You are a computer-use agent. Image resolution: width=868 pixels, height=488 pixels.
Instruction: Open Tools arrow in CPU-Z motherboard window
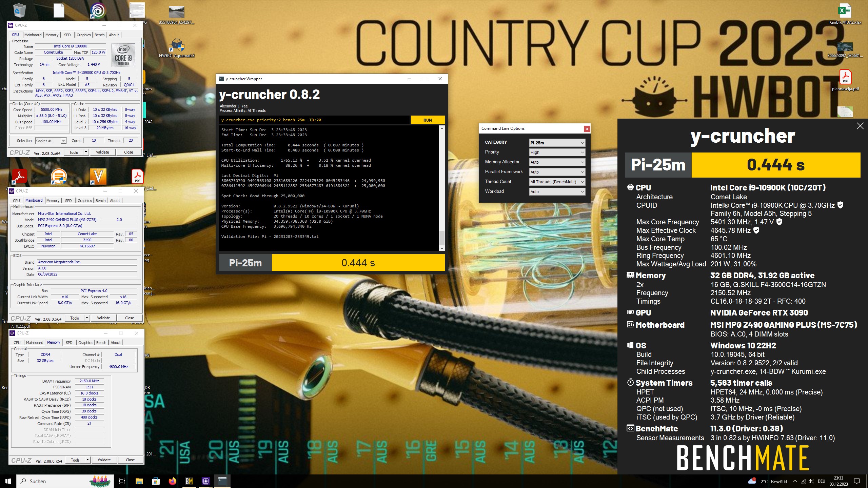87,318
